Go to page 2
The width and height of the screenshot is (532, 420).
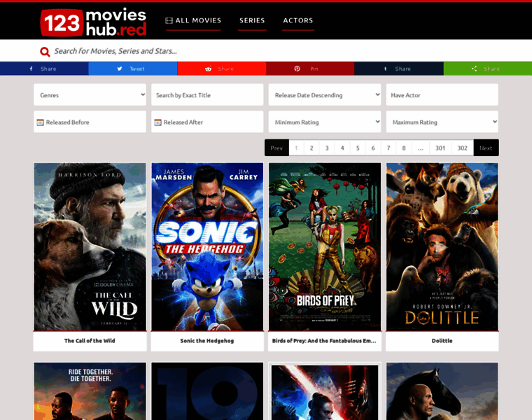pos(311,148)
